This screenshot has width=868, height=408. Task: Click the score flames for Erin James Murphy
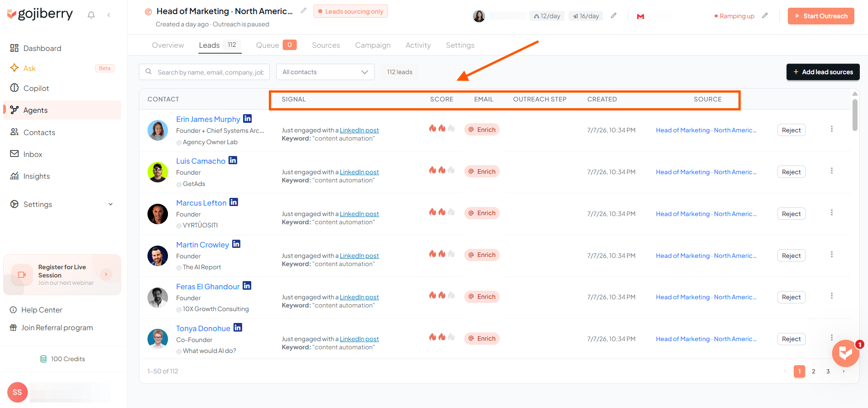442,129
